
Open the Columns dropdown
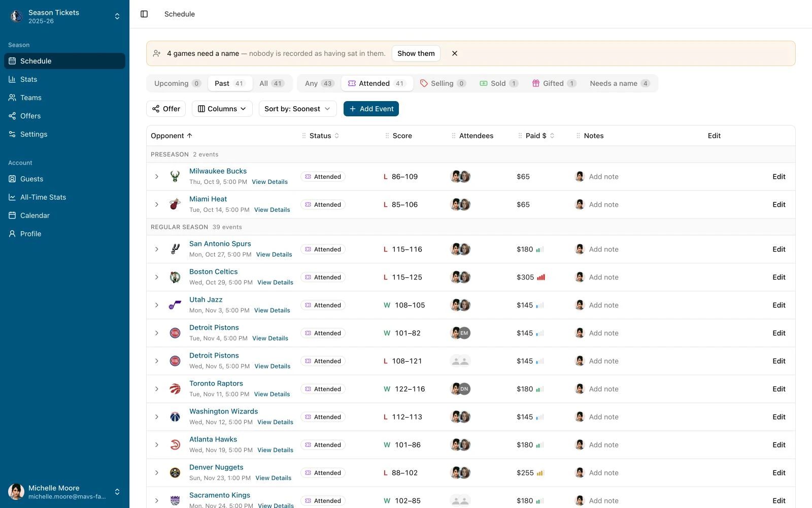click(x=222, y=109)
